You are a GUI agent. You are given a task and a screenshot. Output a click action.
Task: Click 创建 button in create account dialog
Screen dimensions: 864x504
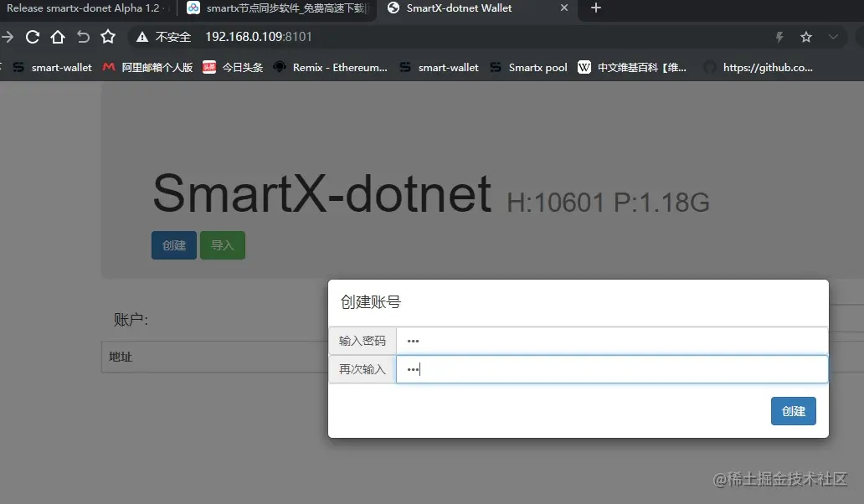tap(794, 411)
